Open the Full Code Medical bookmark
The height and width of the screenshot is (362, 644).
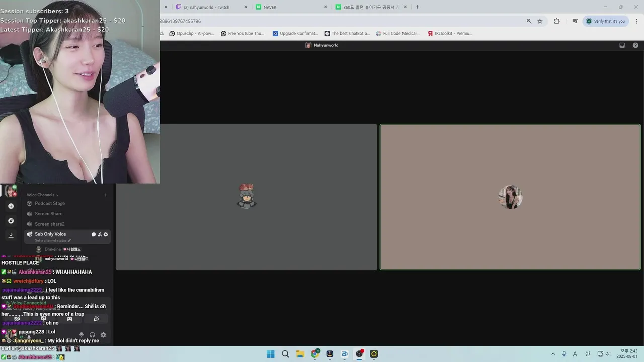click(x=397, y=34)
